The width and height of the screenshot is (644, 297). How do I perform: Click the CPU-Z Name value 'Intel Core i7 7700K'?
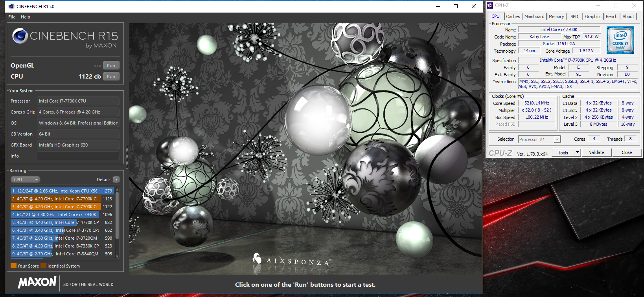tap(559, 30)
